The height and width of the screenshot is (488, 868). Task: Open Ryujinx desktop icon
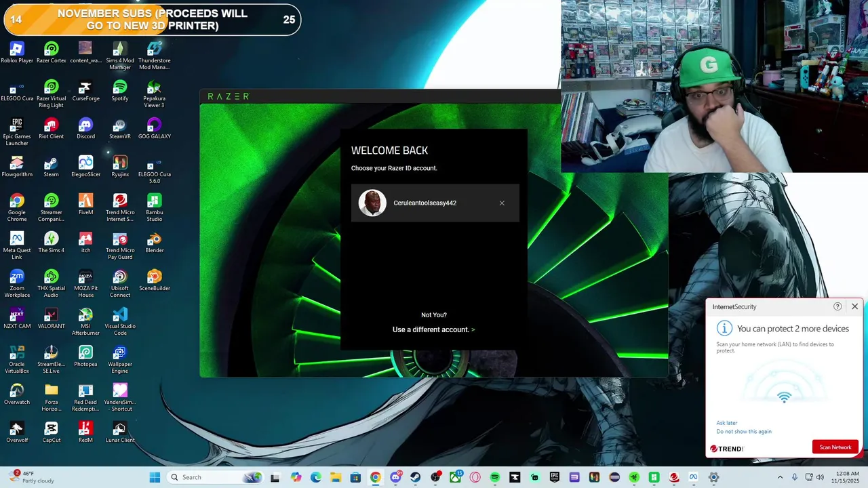tap(120, 166)
